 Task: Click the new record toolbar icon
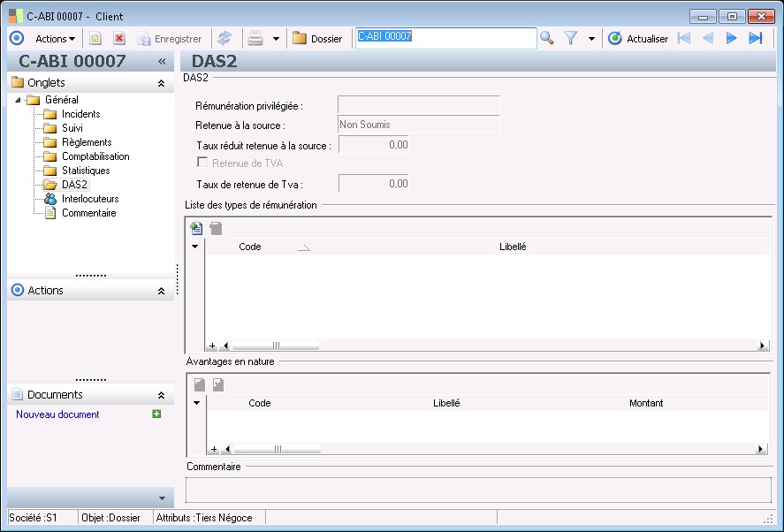(95, 39)
